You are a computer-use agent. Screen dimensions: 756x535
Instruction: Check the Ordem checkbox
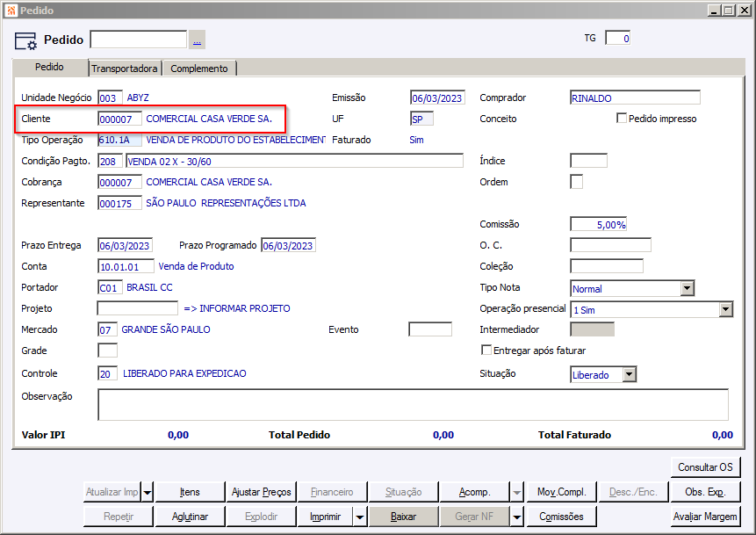pyautogui.click(x=576, y=182)
